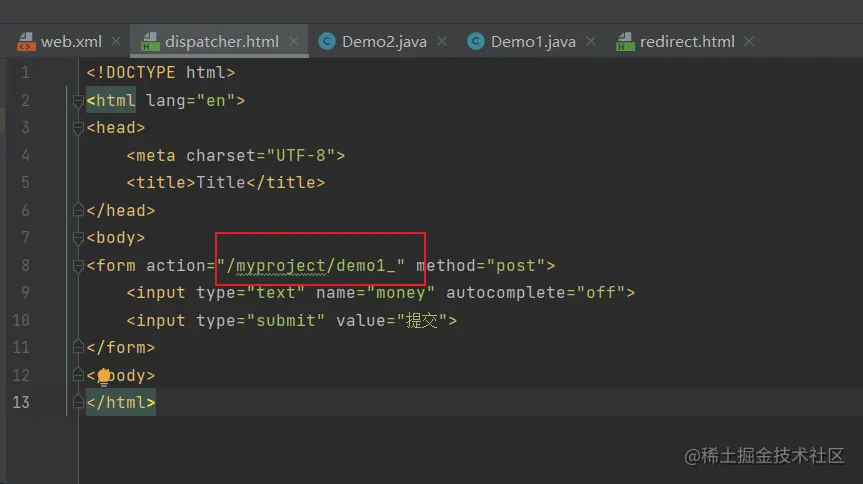The image size is (863, 484).
Task: Click the <!DOCTYPE html> declaration
Action: point(161,73)
